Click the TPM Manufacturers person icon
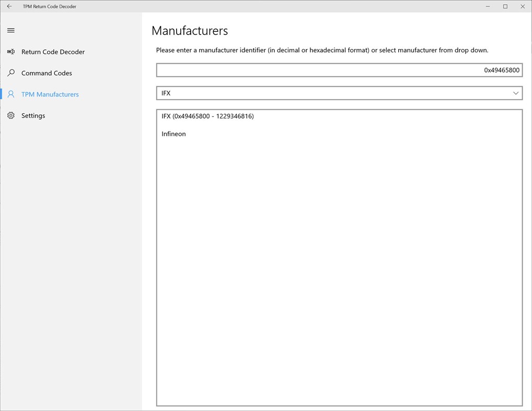 [x=10, y=95]
